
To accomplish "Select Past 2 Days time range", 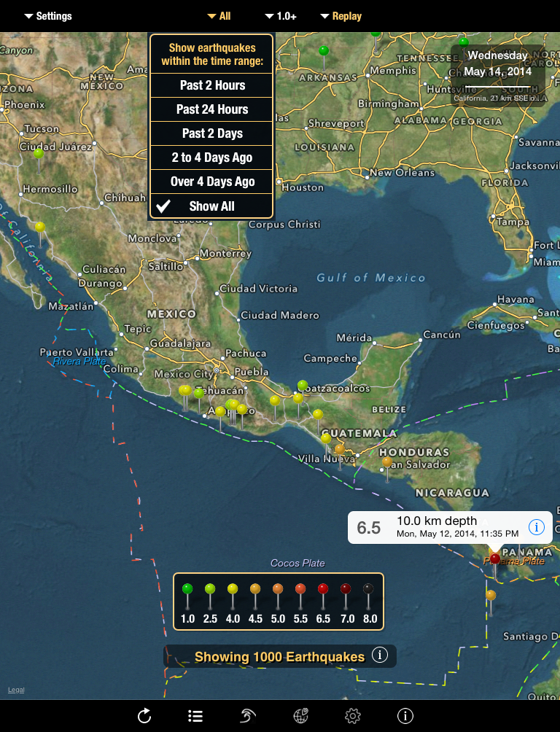I will [x=211, y=133].
